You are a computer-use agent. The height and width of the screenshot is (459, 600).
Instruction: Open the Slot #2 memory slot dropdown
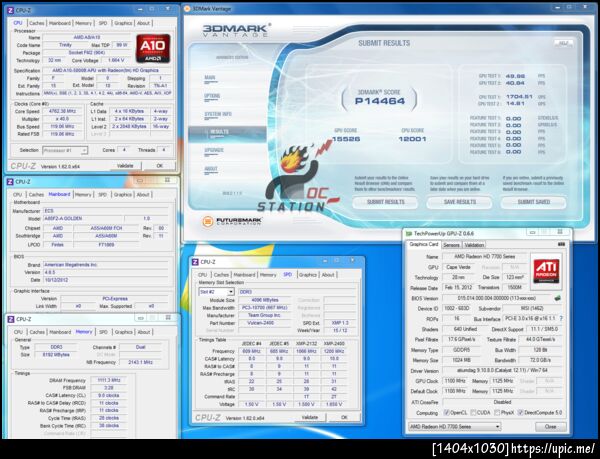pos(217,292)
